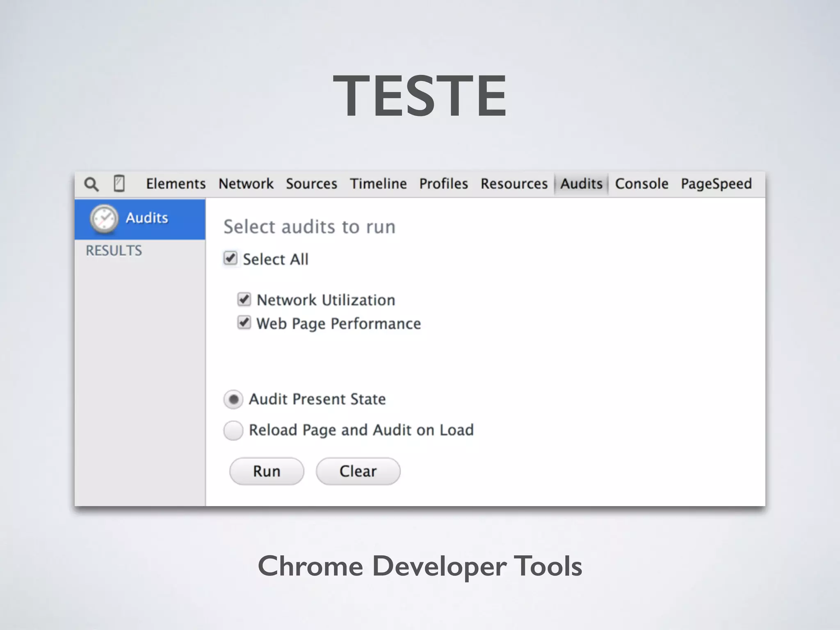Go to the Timeline tab
The width and height of the screenshot is (840, 630).
(x=378, y=184)
